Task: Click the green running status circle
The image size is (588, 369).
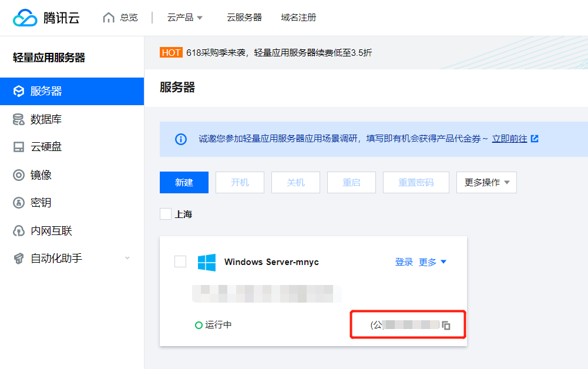Action: pos(199,325)
